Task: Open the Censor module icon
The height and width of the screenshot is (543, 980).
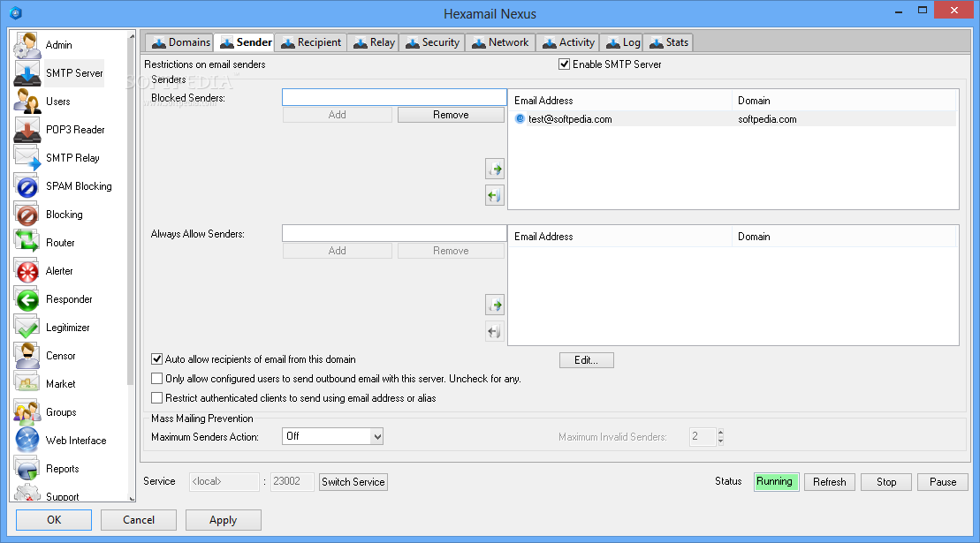Action: (x=27, y=356)
